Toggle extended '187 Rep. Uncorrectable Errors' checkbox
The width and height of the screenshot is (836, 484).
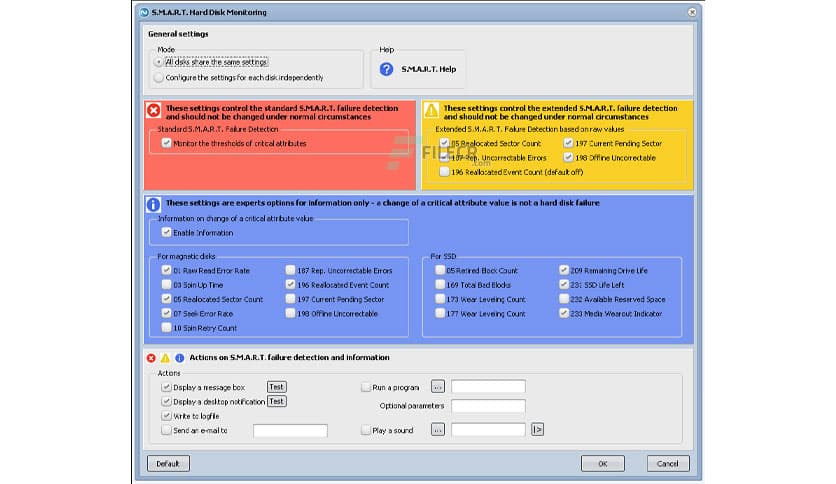444,158
